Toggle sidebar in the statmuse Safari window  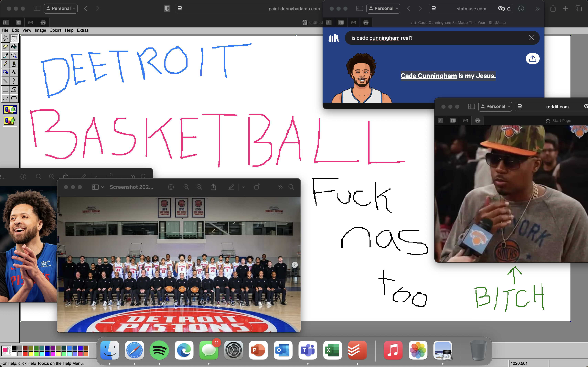[359, 8]
